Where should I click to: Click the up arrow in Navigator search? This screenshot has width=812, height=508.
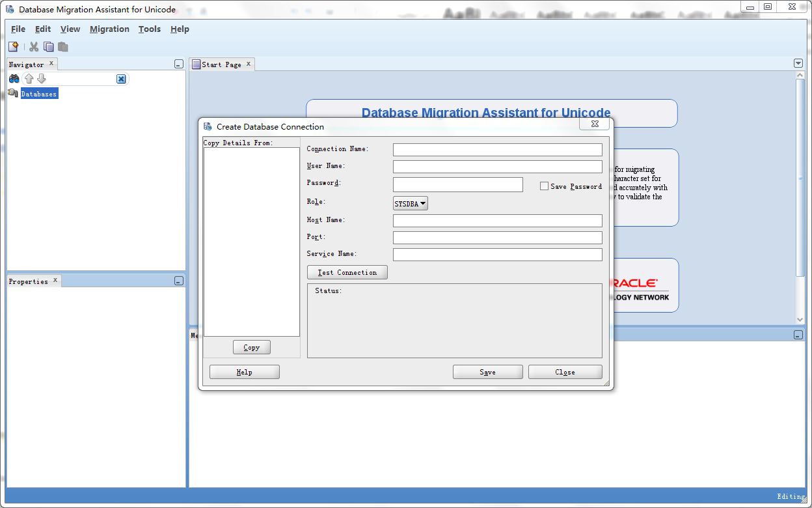tap(29, 79)
